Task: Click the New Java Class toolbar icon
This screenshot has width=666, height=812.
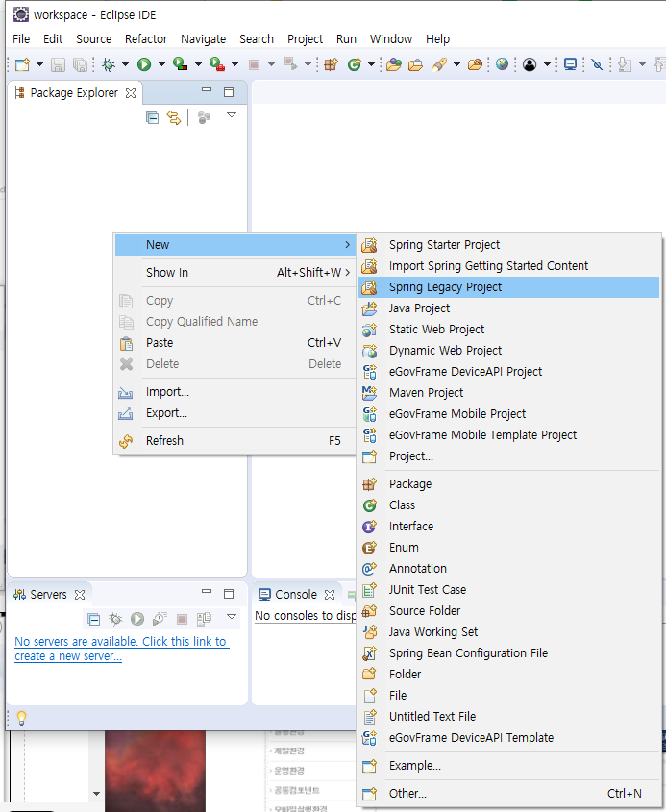Action: 355,64
